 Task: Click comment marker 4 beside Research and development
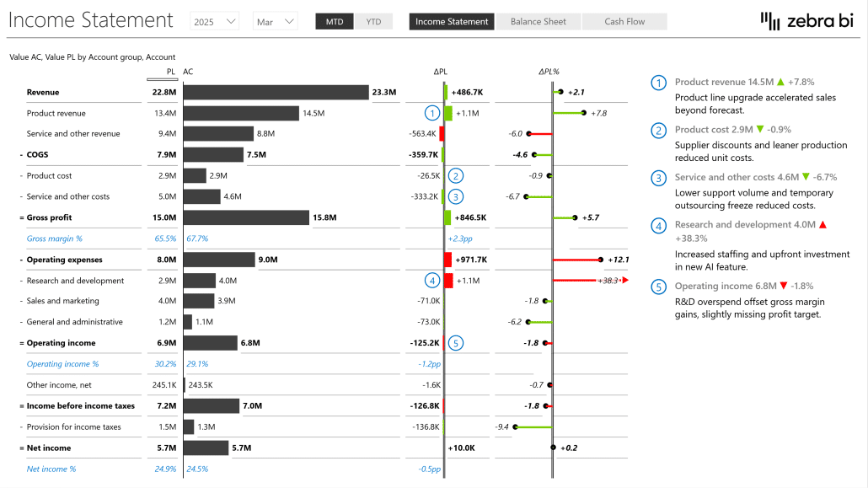click(432, 281)
